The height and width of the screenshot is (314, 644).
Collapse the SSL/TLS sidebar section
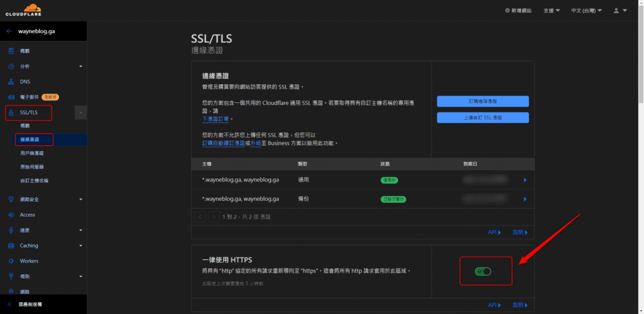click(x=80, y=113)
